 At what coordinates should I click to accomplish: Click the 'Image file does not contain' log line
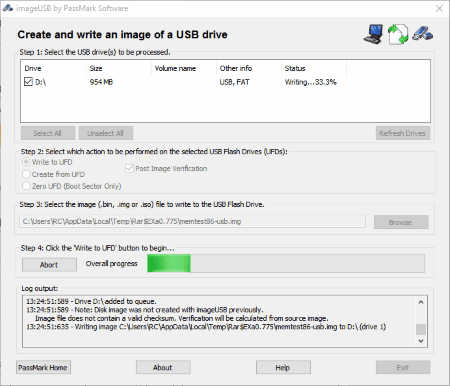[x=182, y=318]
